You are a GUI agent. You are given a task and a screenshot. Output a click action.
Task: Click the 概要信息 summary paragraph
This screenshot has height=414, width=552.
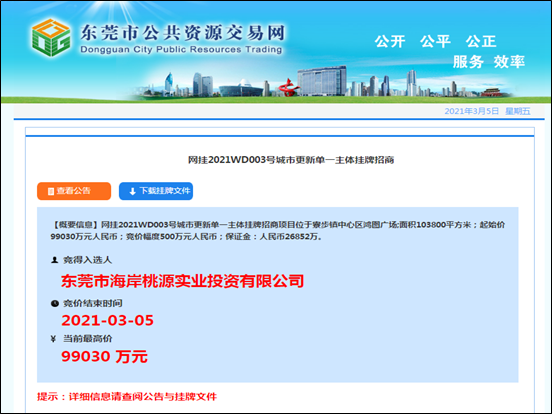pos(278,231)
